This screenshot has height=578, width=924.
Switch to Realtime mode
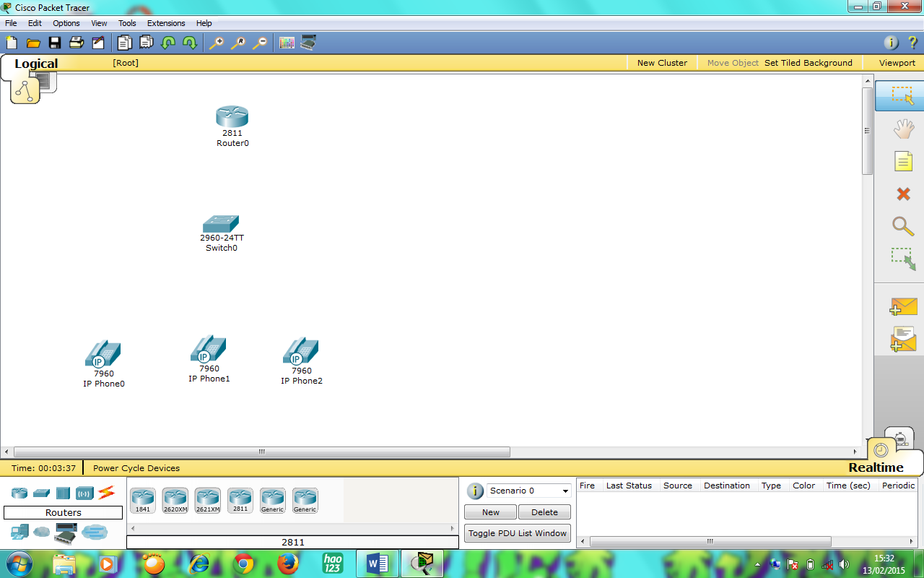point(876,467)
